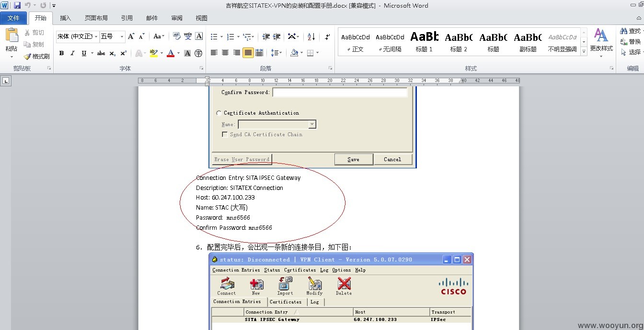Click the Enclose Characters (circled 字) icon
The image size is (644, 330).
tap(198, 53)
